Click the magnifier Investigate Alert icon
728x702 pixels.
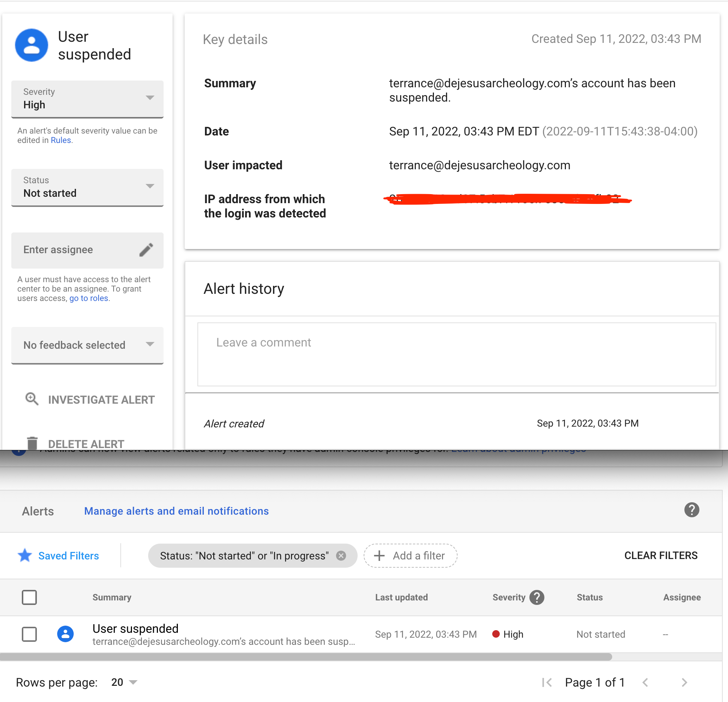[32, 399]
